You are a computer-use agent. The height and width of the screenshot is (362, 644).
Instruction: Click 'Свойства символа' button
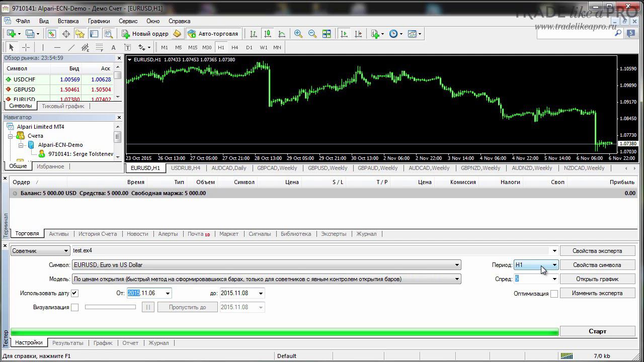click(597, 265)
